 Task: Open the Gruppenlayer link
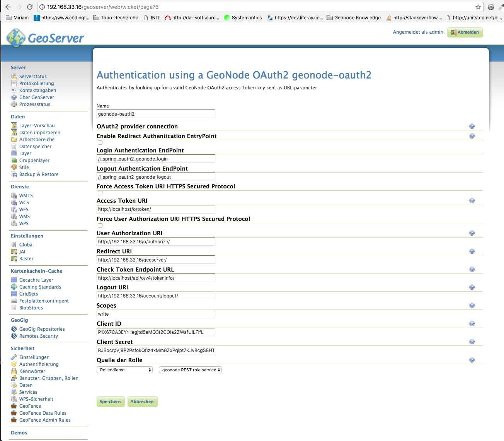(34, 161)
